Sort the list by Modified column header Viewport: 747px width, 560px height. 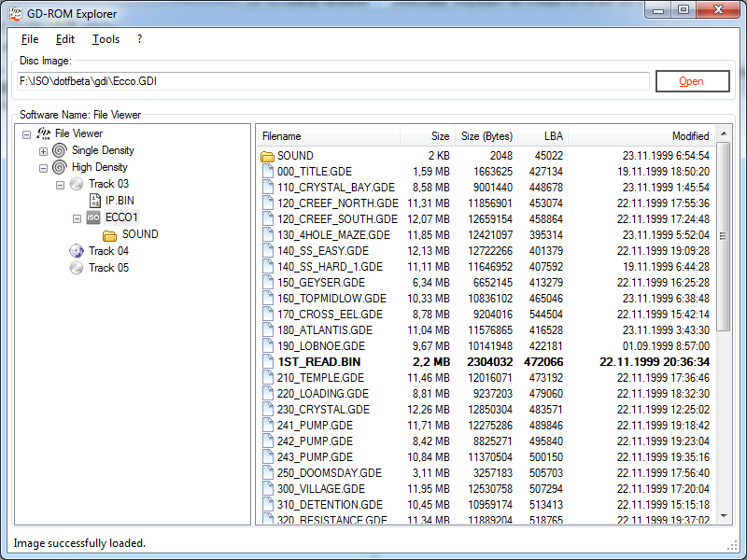(x=641, y=136)
